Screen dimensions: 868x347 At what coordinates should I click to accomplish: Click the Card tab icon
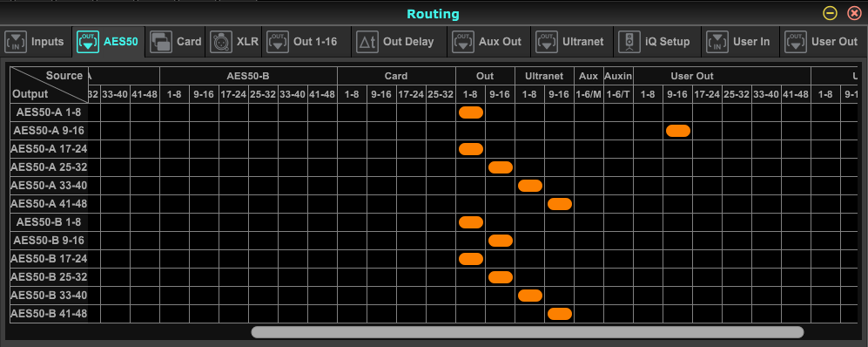pyautogui.click(x=161, y=42)
